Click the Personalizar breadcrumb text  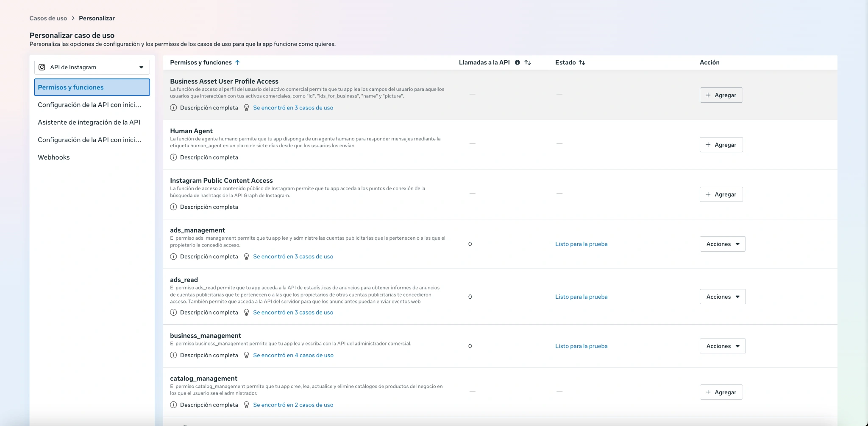(x=97, y=18)
